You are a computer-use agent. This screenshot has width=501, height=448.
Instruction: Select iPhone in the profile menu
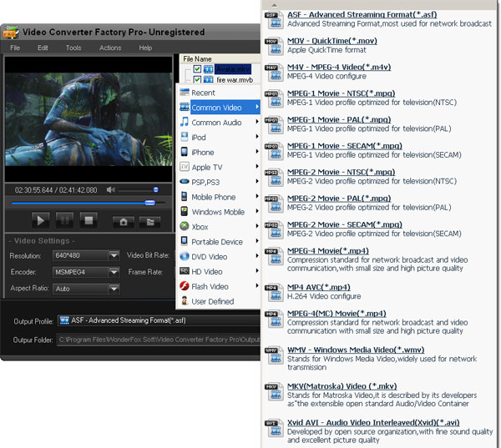click(x=203, y=153)
